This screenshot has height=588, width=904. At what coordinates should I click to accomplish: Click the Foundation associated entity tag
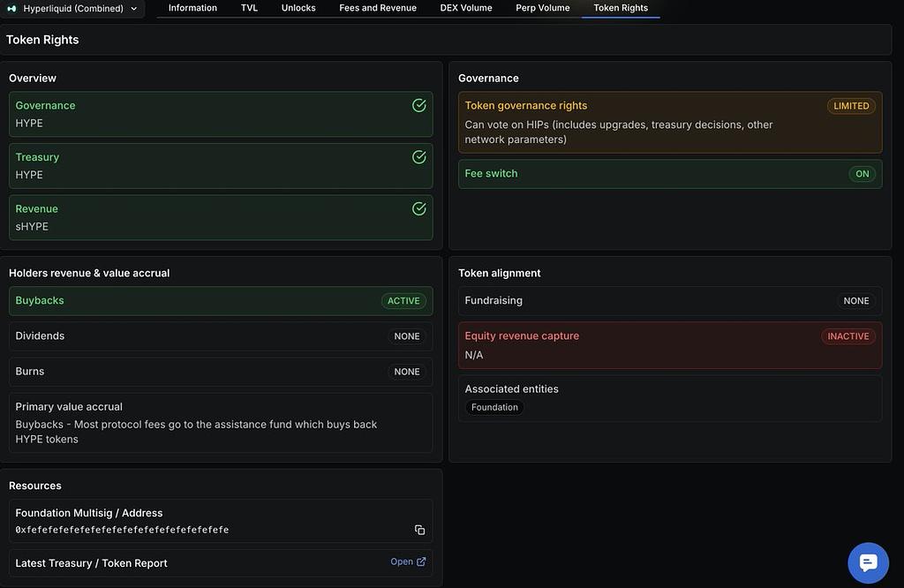coord(494,407)
